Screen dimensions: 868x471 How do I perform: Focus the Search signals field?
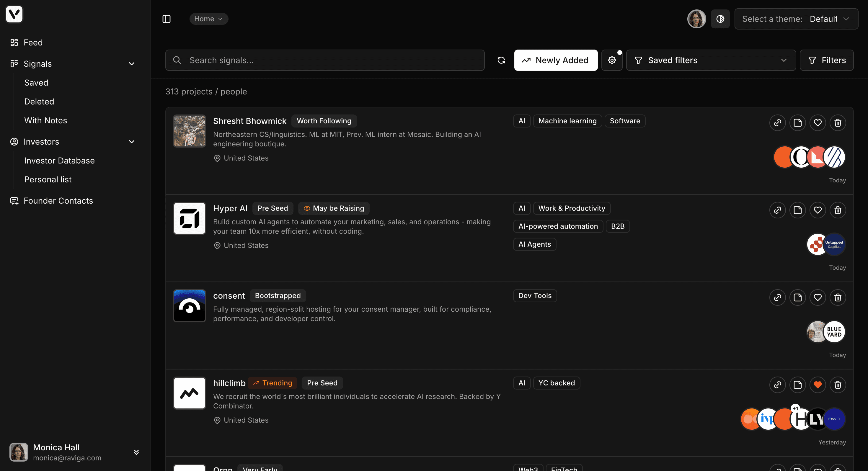point(324,60)
